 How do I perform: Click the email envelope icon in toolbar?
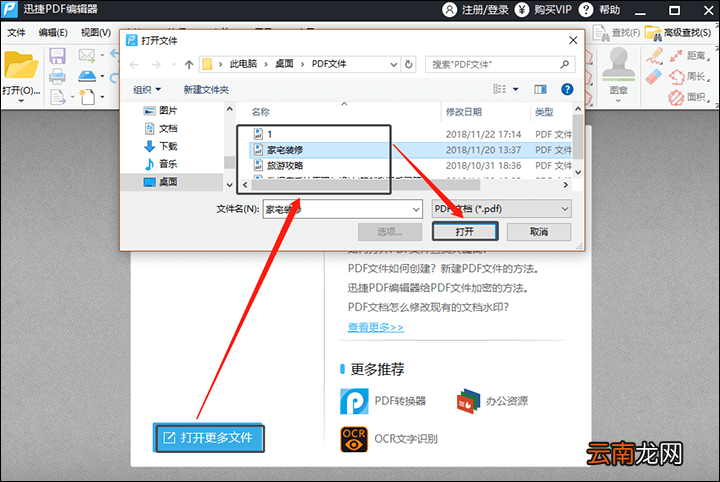[x=87, y=56]
